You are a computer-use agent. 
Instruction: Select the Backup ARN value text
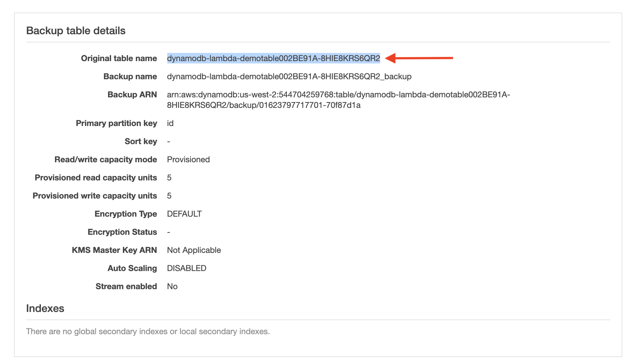(338, 100)
